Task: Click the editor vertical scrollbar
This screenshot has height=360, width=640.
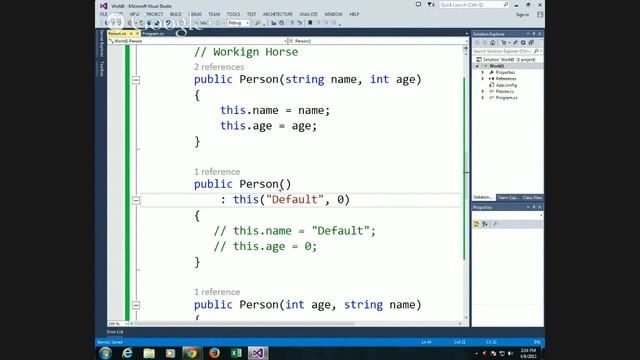Action: pos(466,183)
